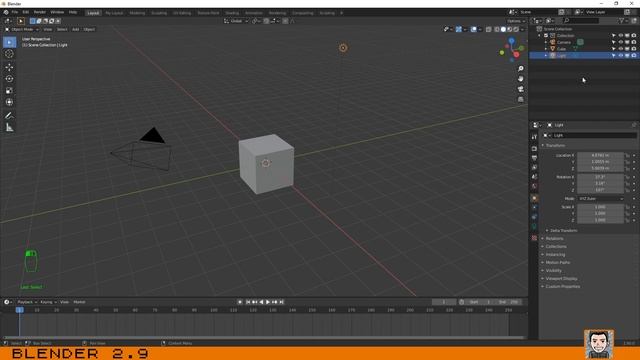The width and height of the screenshot is (640, 360).
Task: Click the viewport zoom magnifier icon
Action: (520, 69)
